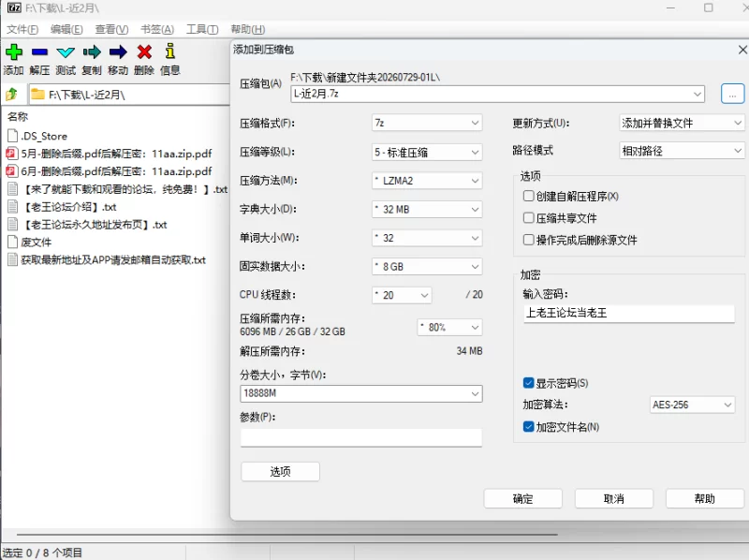The image size is (749, 560).
Task: Open the 路径模式 相对路径 dropdown
Action: 682,151
